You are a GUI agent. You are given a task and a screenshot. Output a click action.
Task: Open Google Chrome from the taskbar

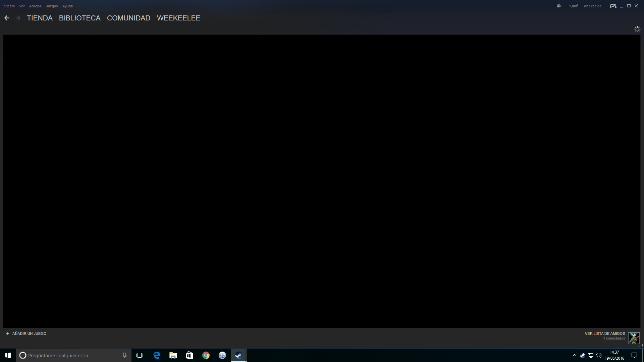tap(206, 355)
